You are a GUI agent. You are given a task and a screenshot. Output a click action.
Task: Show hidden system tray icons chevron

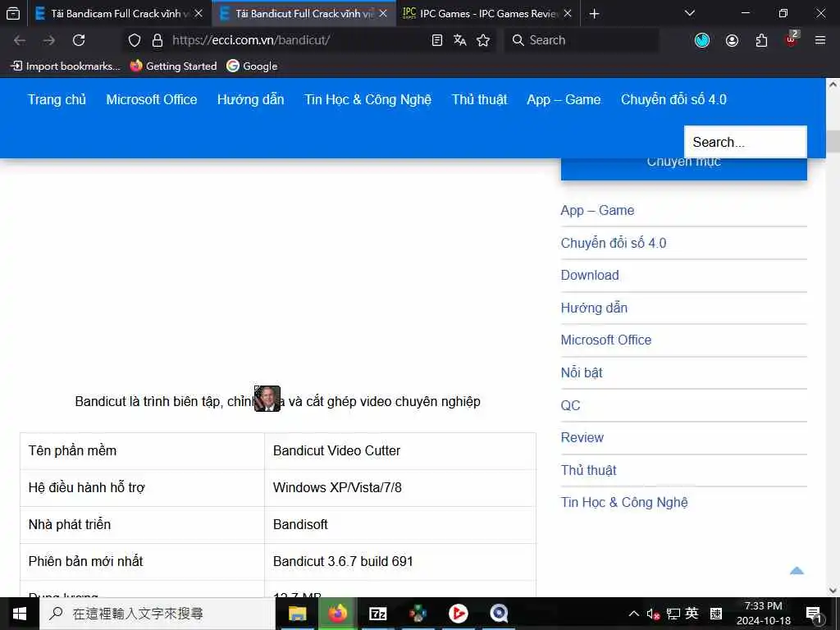(x=634, y=614)
